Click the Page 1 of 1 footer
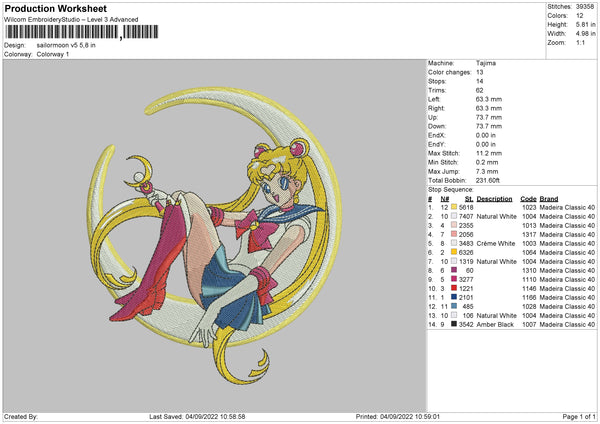Screen dimensions: 600x424 tap(579, 416)
